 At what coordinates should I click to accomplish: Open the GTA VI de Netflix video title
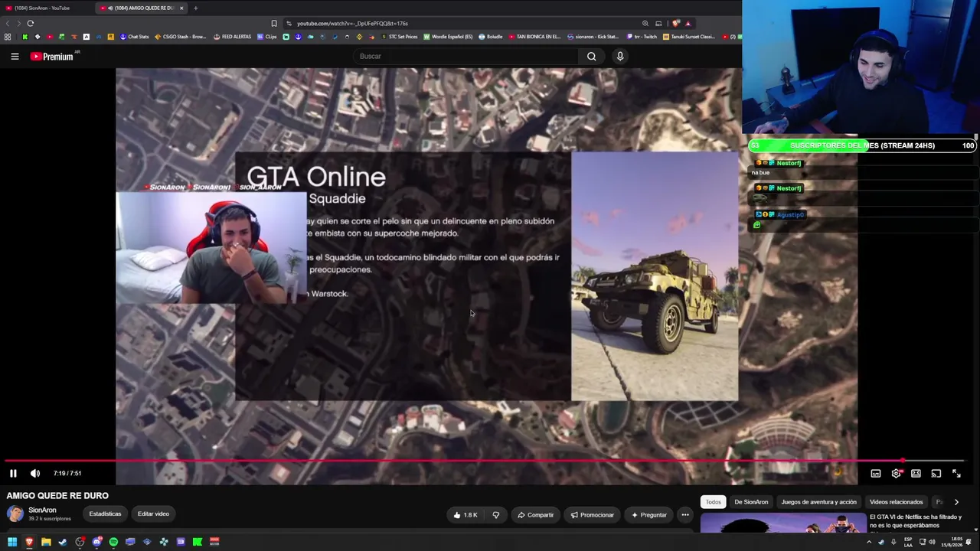point(916,521)
